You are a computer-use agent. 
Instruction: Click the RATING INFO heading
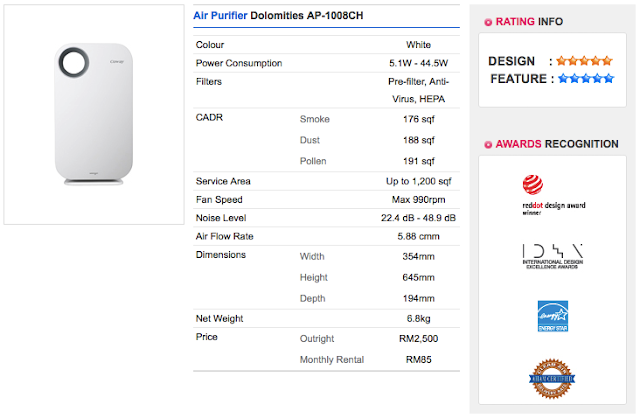coord(529,22)
